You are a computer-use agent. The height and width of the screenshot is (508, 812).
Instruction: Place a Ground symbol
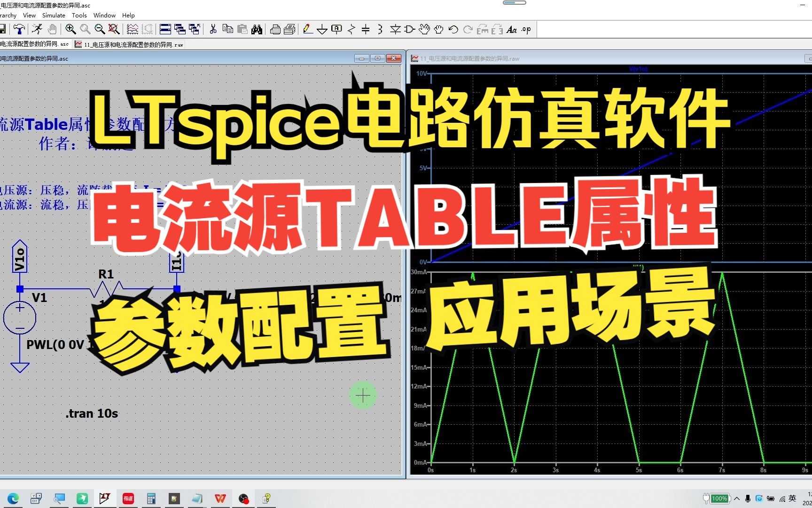(x=322, y=30)
